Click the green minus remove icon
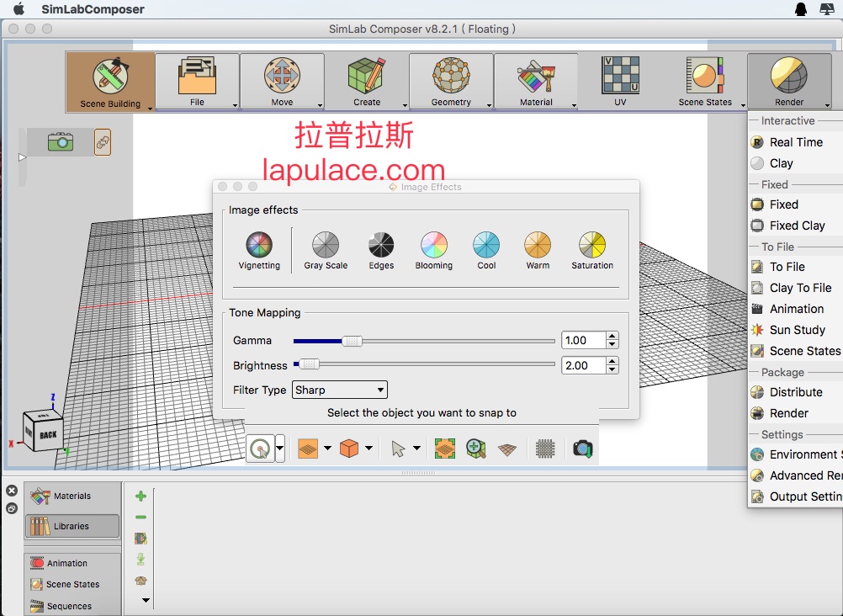 [140, 517]
